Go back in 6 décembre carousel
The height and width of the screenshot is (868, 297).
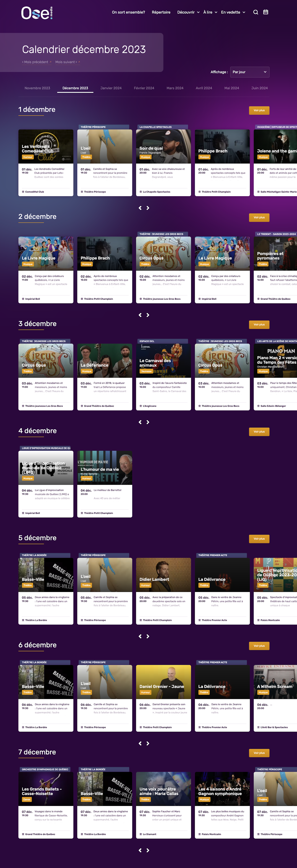[x=140, y=743]
